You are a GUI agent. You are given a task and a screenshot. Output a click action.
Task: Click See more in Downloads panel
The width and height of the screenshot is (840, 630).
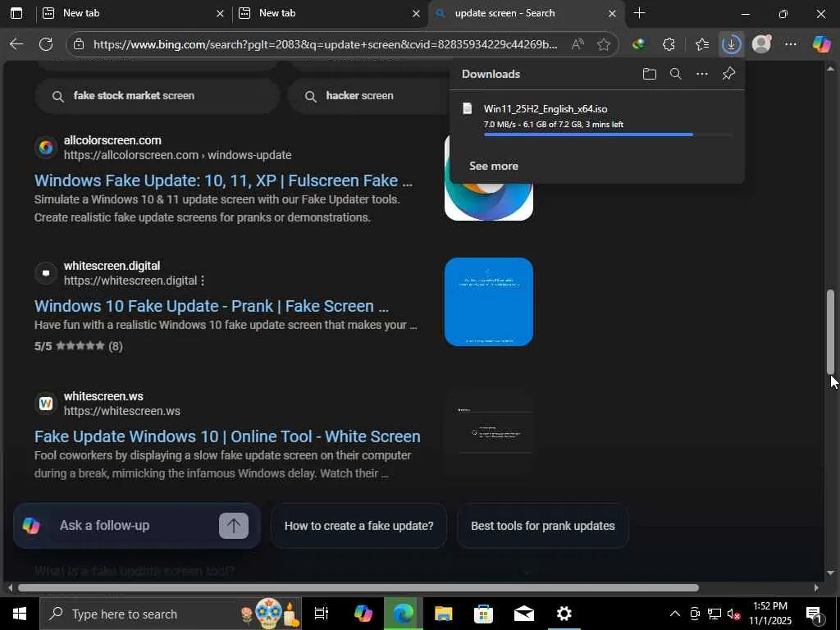(493, 166)
